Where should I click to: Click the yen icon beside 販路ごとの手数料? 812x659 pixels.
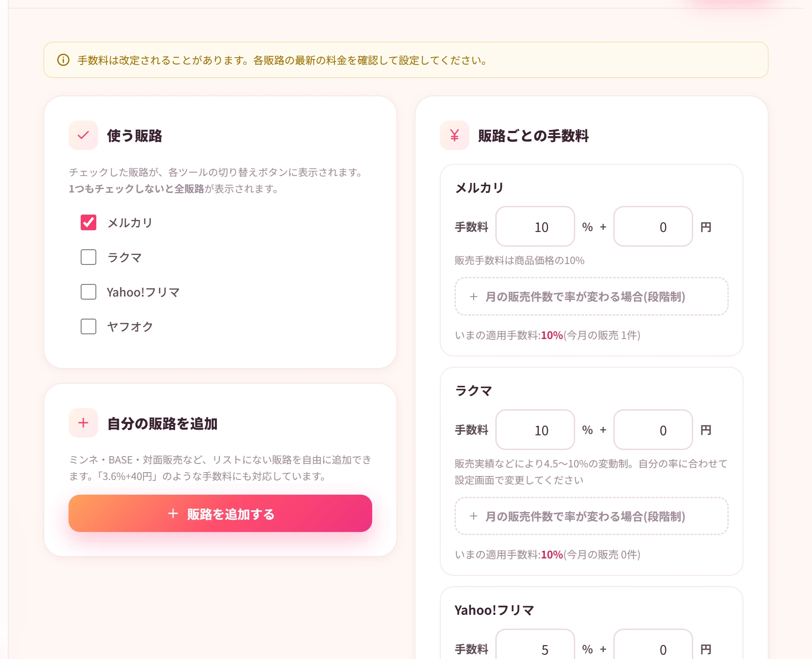pyautogui.click(x=455, y=135)
